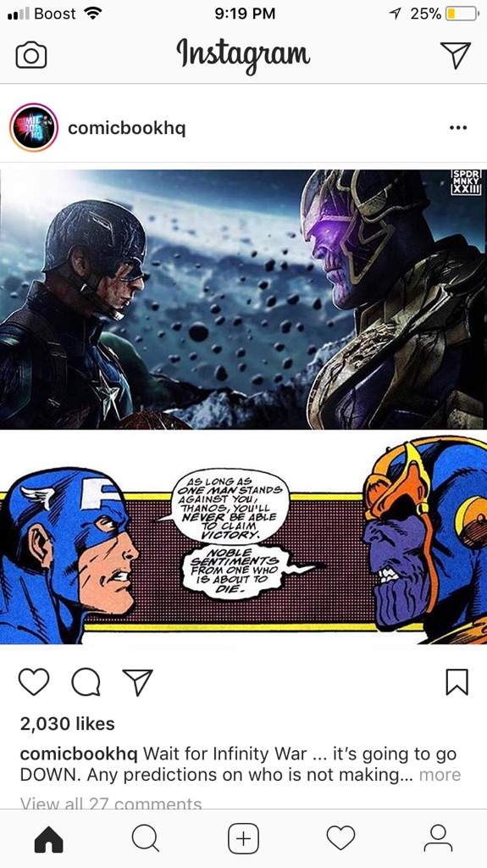Open the camera from the top bar
The height and width of the screenshot is (868, 487).
(31, 55)
